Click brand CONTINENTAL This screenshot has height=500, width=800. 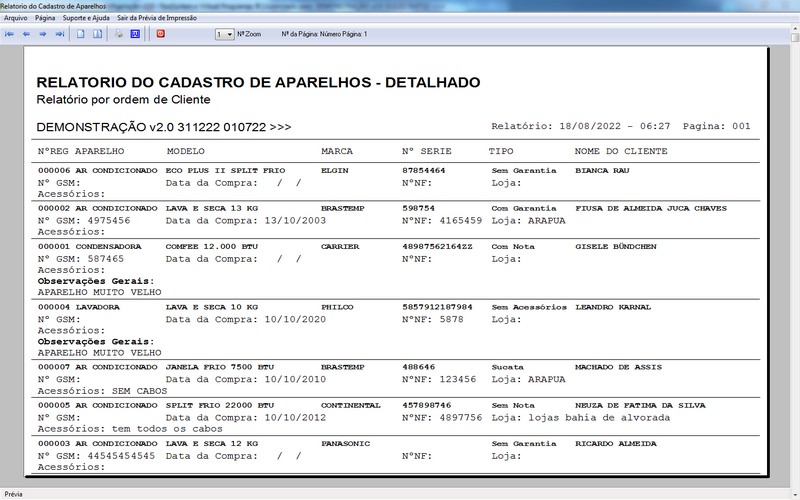coord(351,405)
